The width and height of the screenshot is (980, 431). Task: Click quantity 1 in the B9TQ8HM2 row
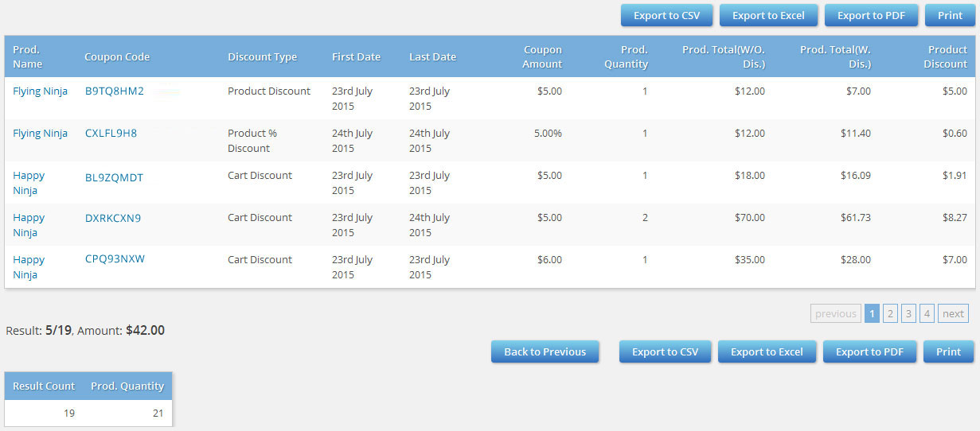point(645,91)
